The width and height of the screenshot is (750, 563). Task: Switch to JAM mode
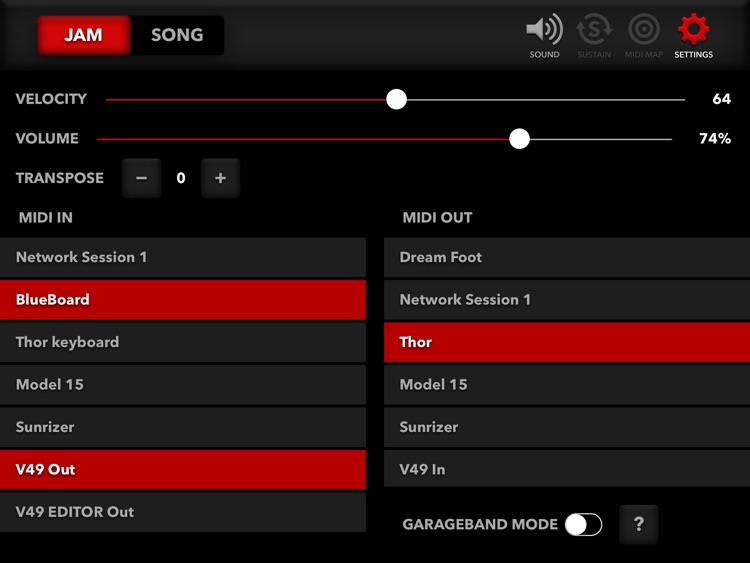tap(83, 35)
